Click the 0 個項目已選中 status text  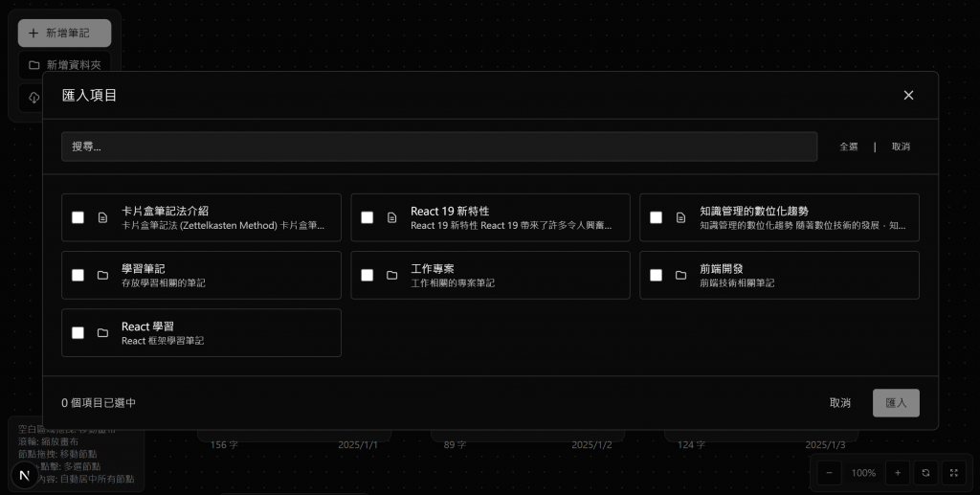[99, 403]
